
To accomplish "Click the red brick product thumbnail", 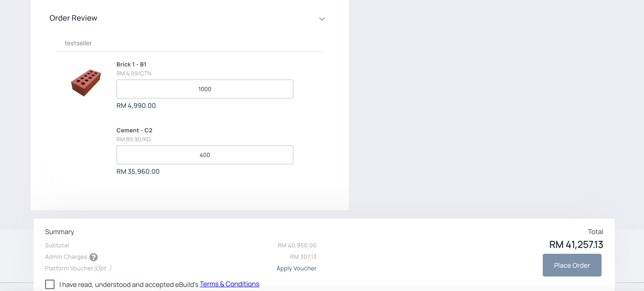I will tap(86, 83).
